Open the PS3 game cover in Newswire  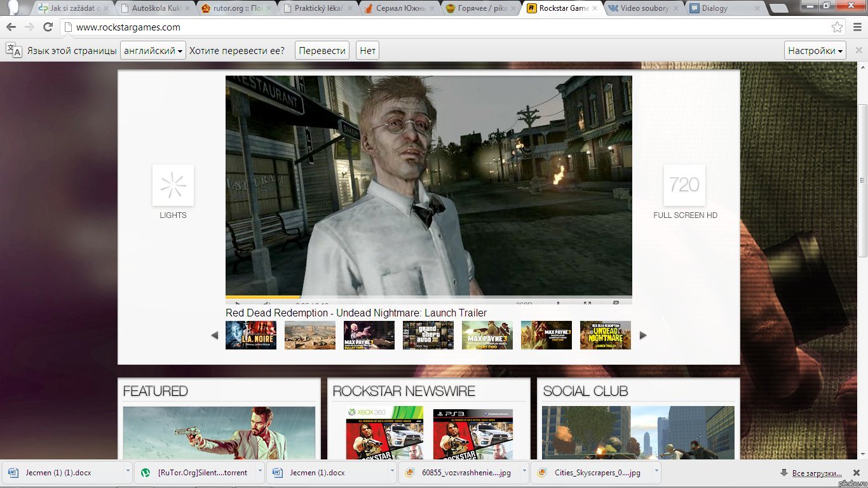pyautogui.click(x=471, y=433)
